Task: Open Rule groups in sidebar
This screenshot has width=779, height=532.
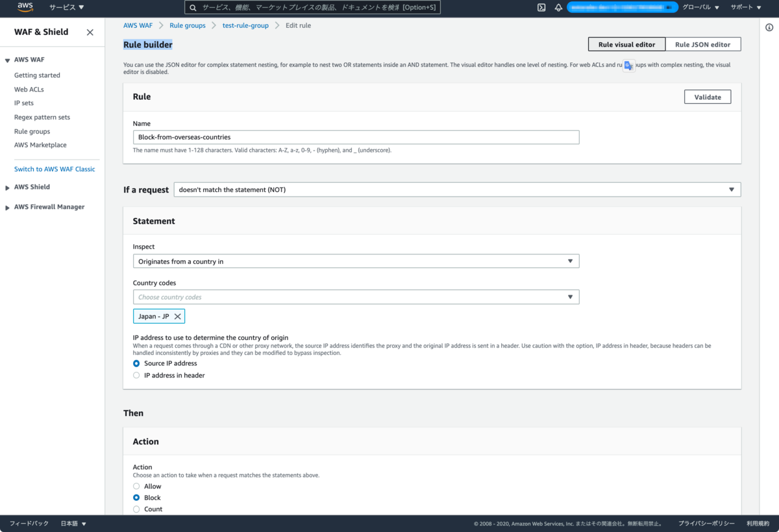Action: [32, 132]
